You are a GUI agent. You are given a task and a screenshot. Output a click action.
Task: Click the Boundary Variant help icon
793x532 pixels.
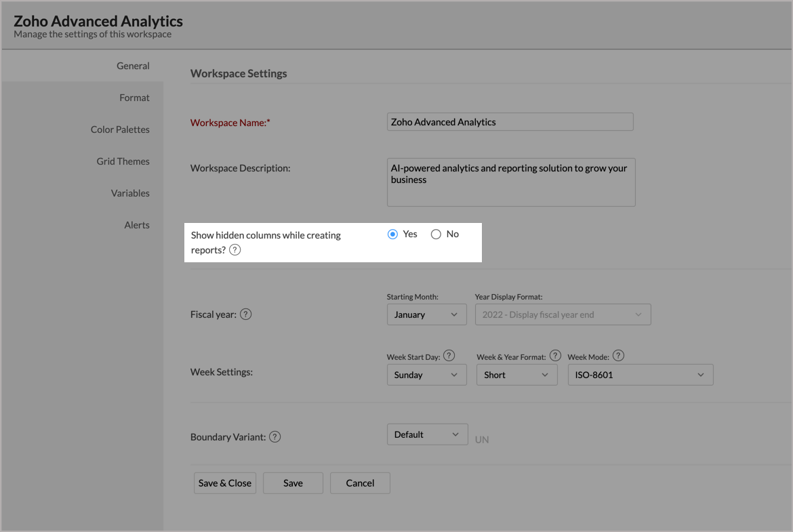tap(274, 437)
